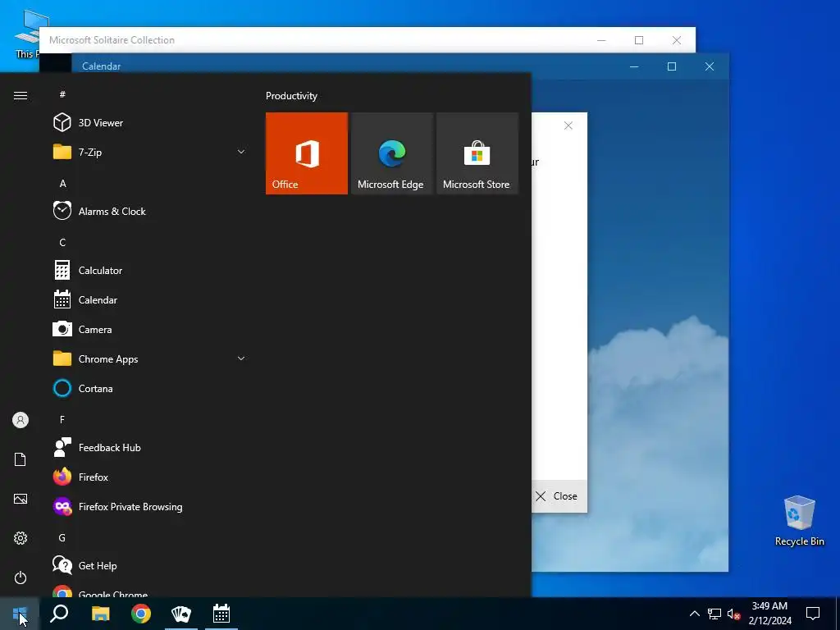Dismiss the Calendar dialog with X
The image size is (840, 630).
point(568,126)
